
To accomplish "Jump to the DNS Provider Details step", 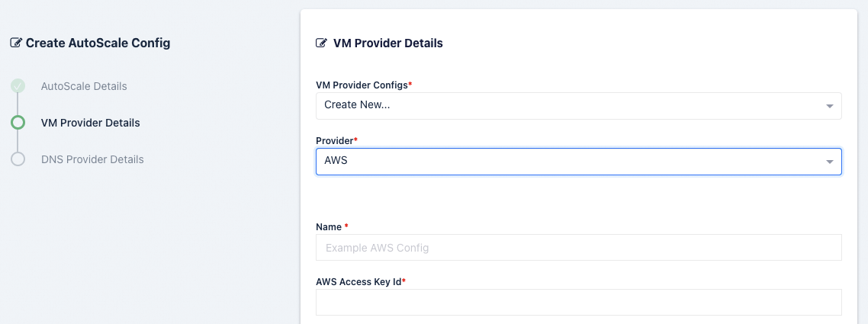I will (92, 159).
